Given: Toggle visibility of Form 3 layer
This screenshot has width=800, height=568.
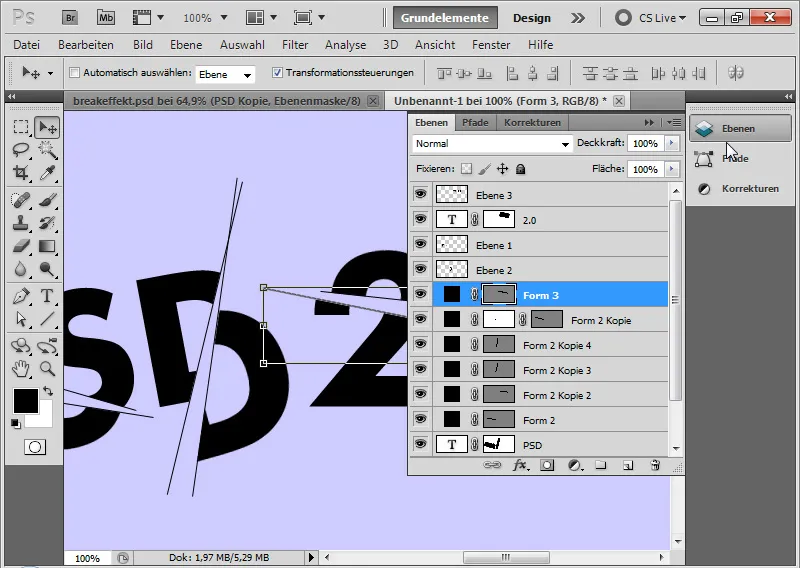Looking at the screenshot, I should pos(420,294).
